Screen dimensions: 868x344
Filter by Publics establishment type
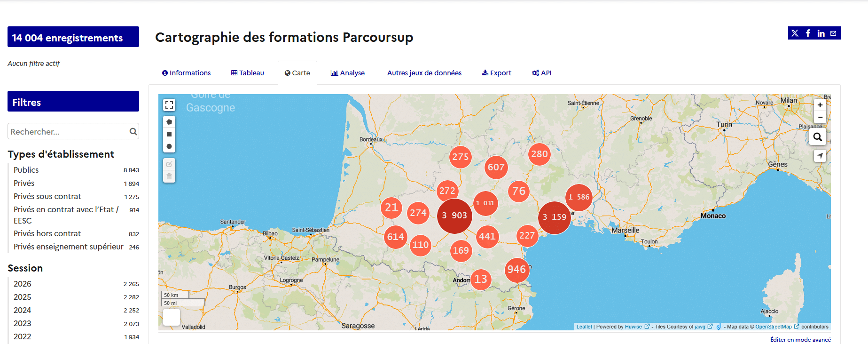point(26,170)
